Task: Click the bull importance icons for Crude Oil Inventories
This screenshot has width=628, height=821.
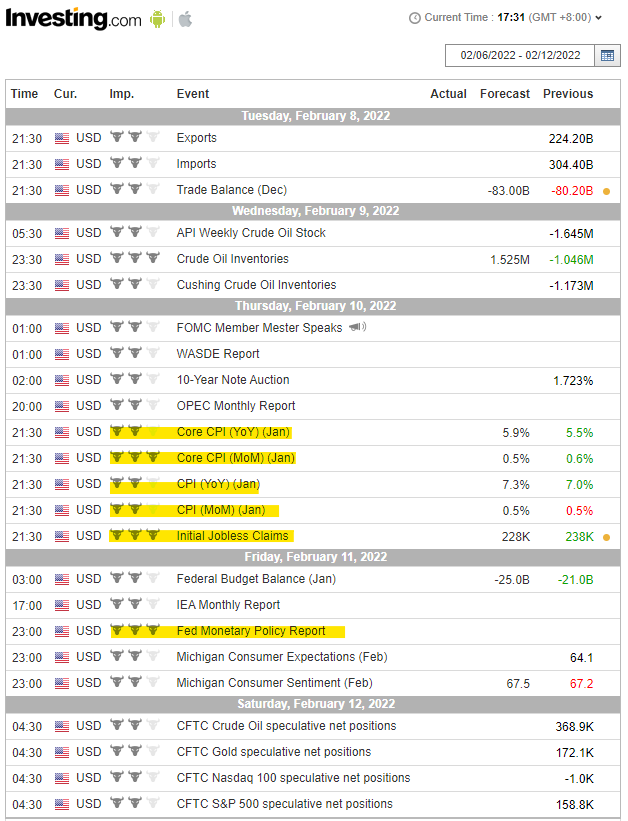Action: tap(135, 258)
